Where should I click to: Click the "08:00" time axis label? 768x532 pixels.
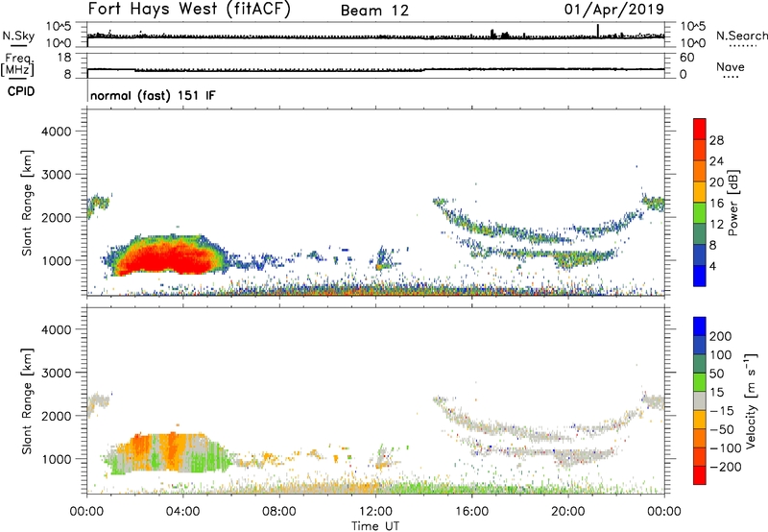(x=279, y=512)
